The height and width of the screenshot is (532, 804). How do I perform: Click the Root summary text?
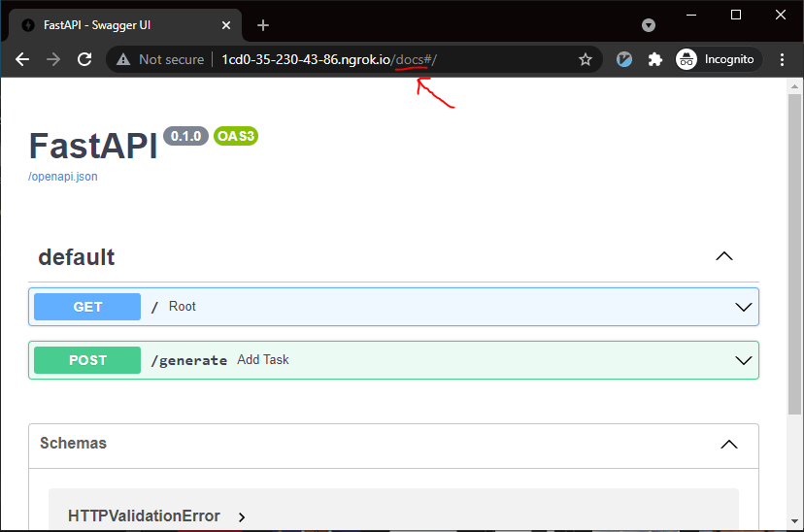tap(182, 306)
